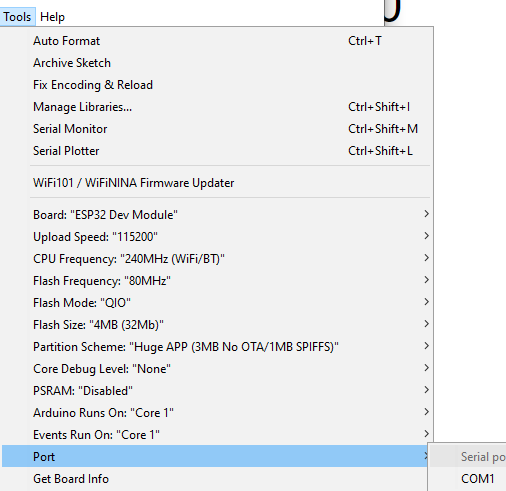
Task: Choose Archive Sketch
Action: (x=216, y=63)
